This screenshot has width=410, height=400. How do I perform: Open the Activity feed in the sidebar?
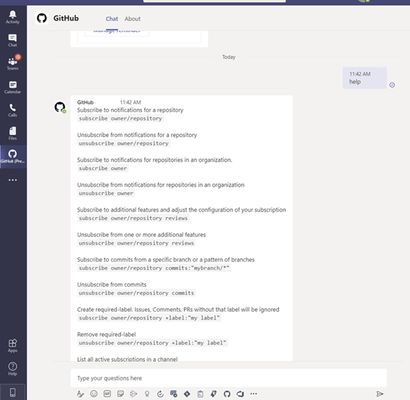13,17
